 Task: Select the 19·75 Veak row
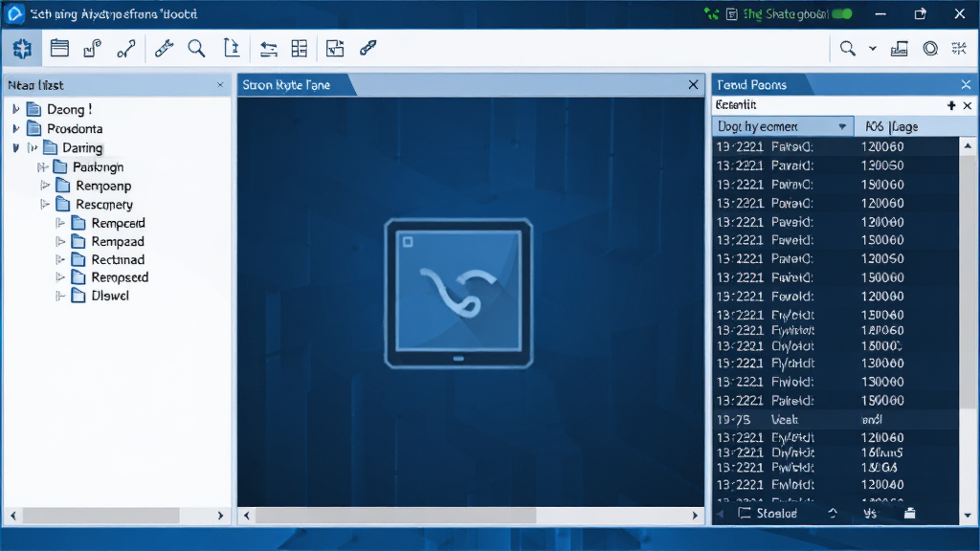835,420
